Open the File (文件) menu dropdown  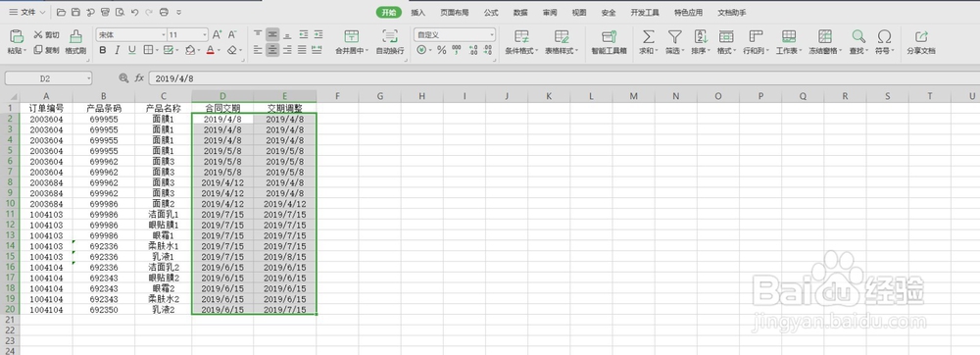click(x=26, y=12)
